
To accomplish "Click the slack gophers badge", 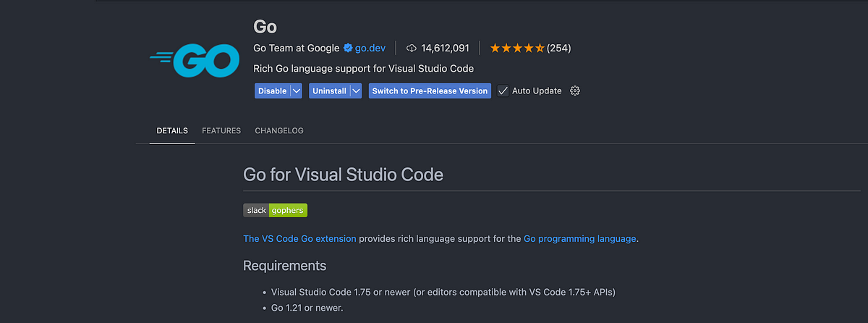I will [x=276, y=211].
